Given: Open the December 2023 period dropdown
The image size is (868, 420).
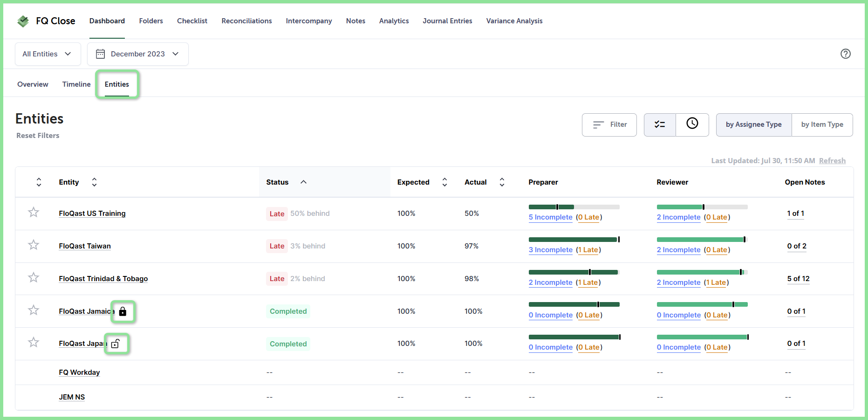Looking at the screenshot, I should click(x=138, y=54).
